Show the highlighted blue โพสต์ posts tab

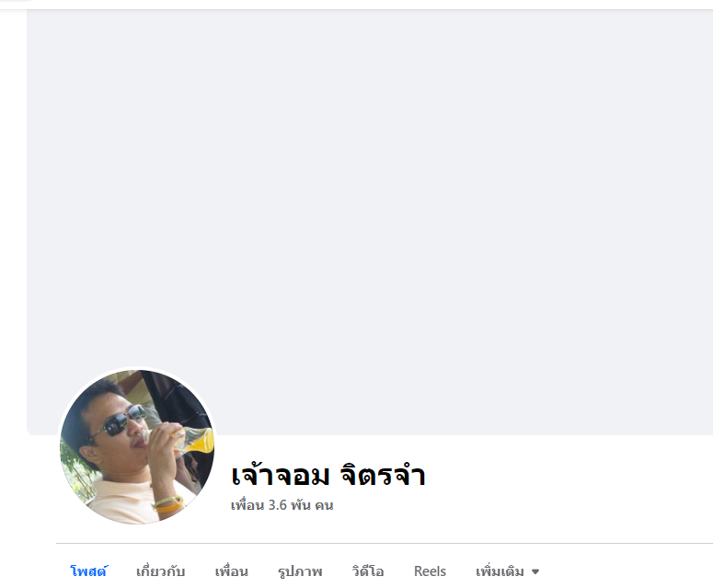[x=88, y=571]
